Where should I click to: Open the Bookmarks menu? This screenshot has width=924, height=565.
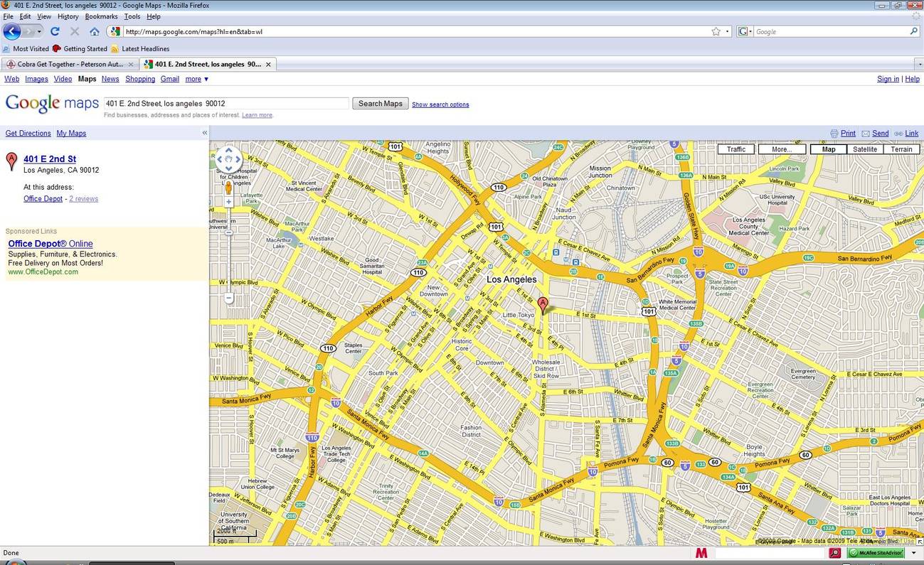[x=101, y=16]
